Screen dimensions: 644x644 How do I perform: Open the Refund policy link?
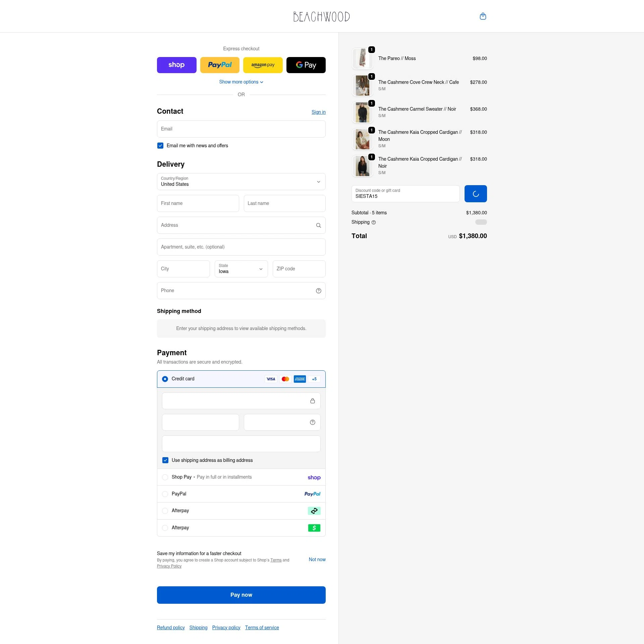tap(171, 627)
